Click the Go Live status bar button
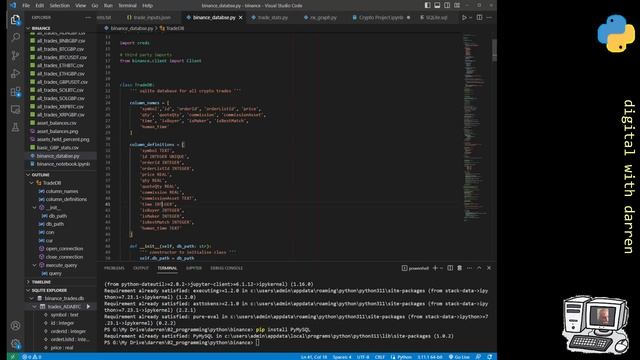The image size is (640, 360). [x=459, y=357]
